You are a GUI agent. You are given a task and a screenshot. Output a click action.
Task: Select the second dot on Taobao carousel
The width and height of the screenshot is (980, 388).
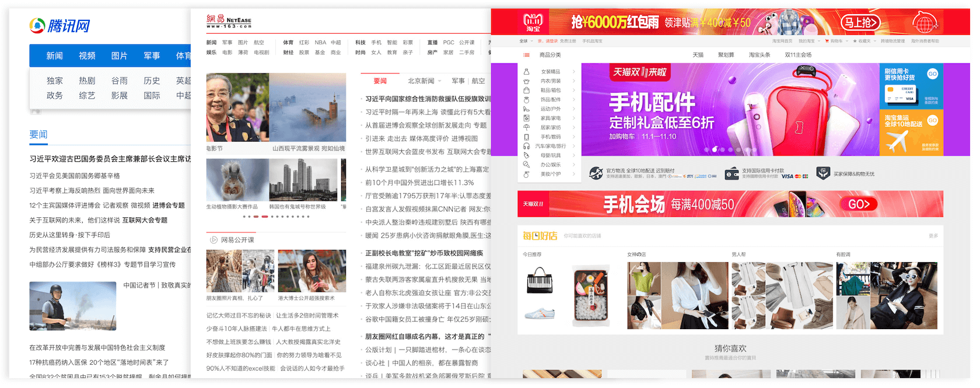[715, 150]
